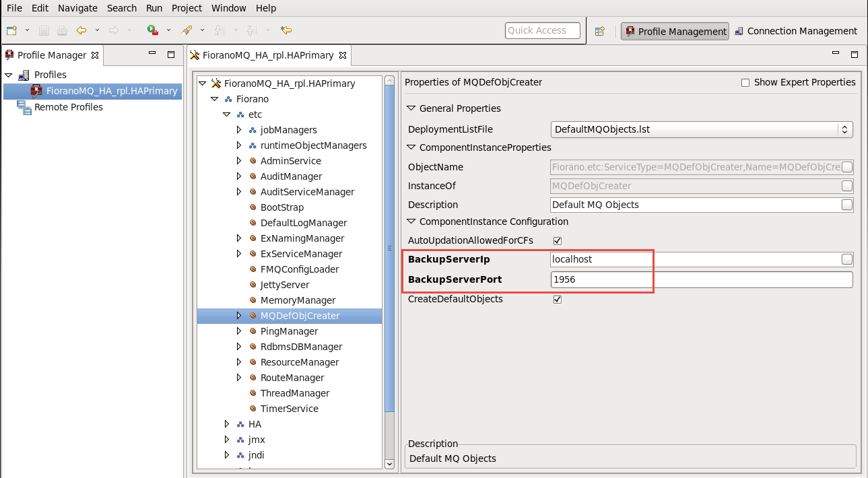Expand the AuditManager node

[x=238, y=176]
